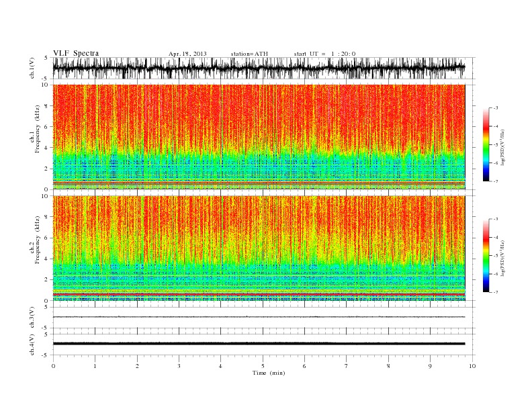Click the ch.2 spectrogram "4" kHz tick label
532x411 pixels.
pyautogui.click(x=46, y=259)
